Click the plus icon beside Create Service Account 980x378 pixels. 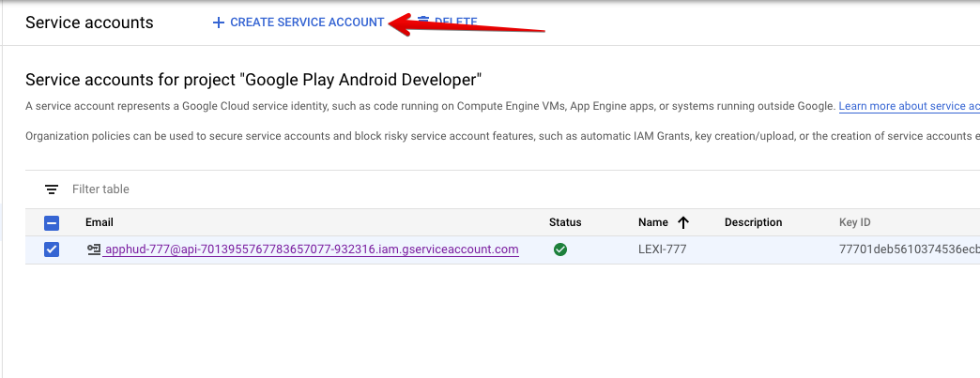(218, 23)
